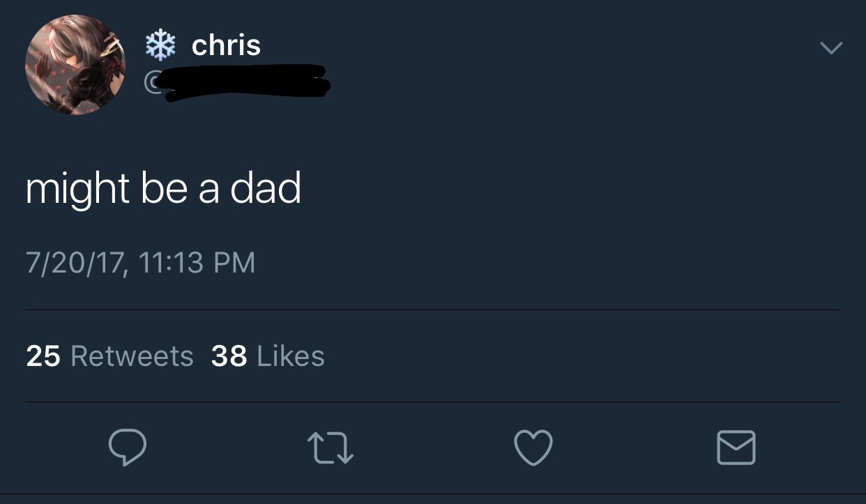The image size is (866, 504).
Task: Click the bold number 38 like count
Action: (x=229, y=356)
